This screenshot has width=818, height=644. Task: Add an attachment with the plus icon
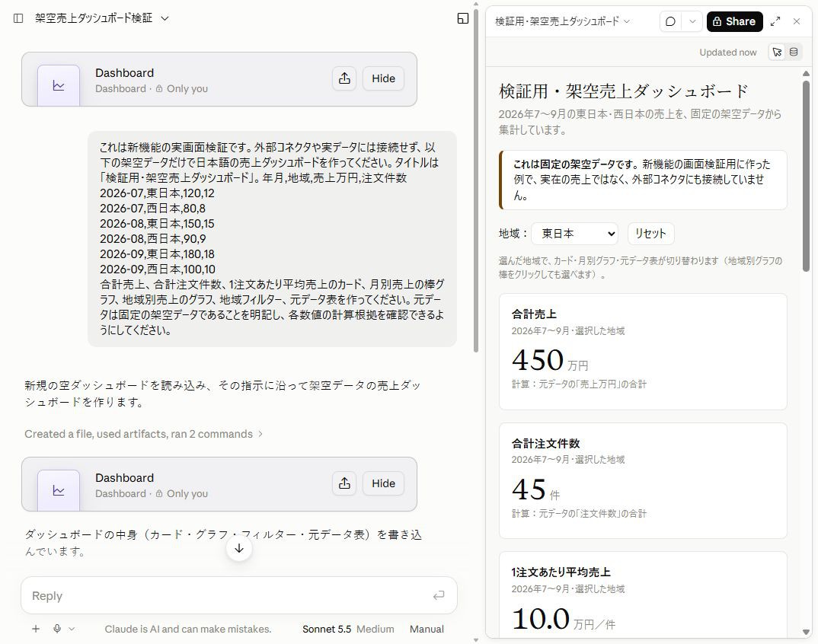tap(36, 629)
